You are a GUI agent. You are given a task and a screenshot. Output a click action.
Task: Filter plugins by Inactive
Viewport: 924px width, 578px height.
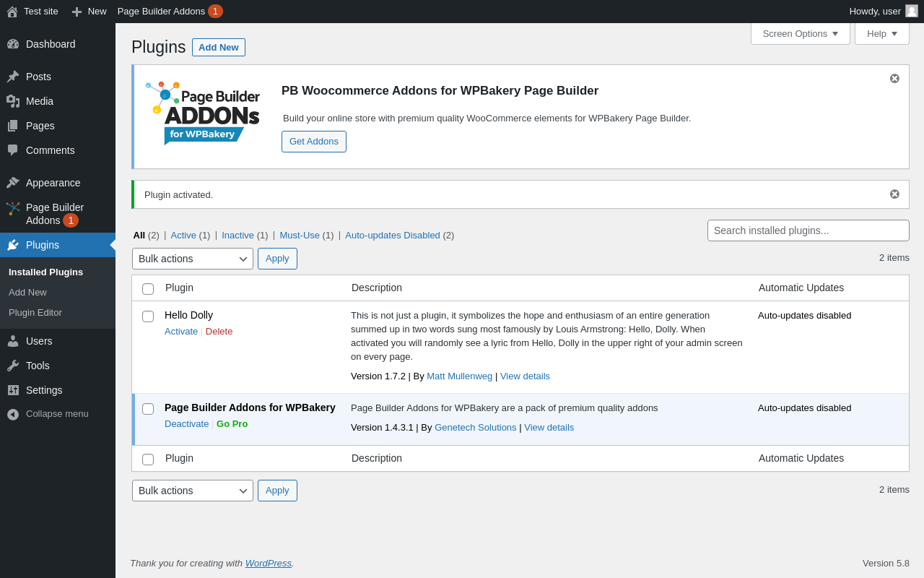237,235
